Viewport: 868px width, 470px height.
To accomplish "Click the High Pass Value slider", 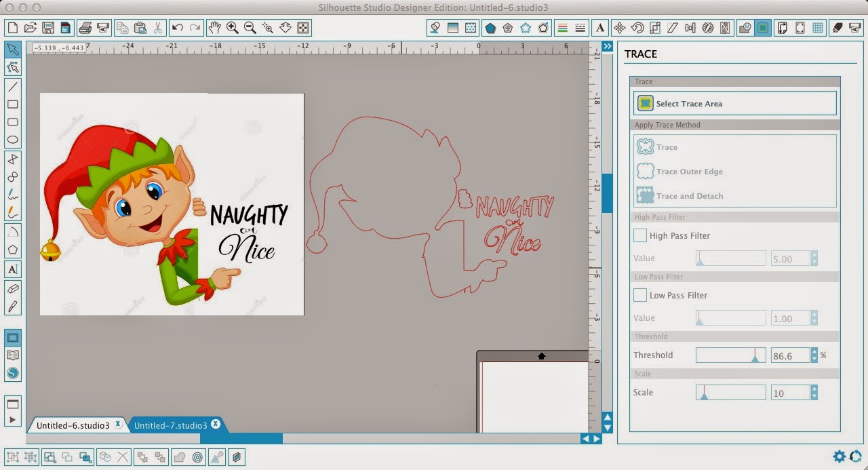I will pos(731,258).
